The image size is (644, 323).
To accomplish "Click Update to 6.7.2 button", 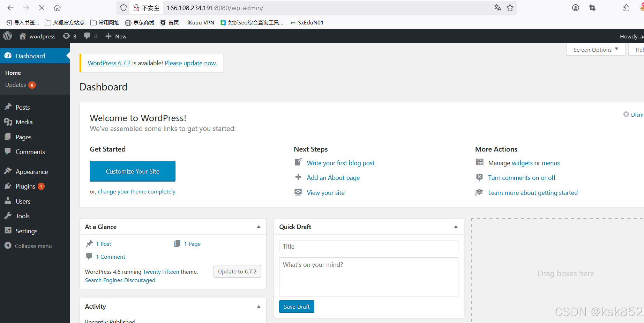I will 237,271.
